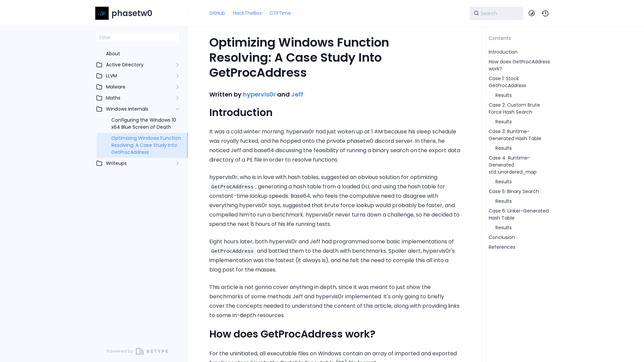Click the Windows Internals folder icon
The height and width of the screenshot is (362, 644).
point(99,109)
